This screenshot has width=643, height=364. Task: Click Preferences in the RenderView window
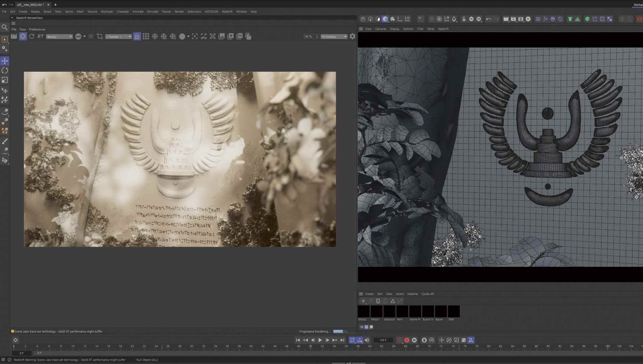click(x=37, y=29)
